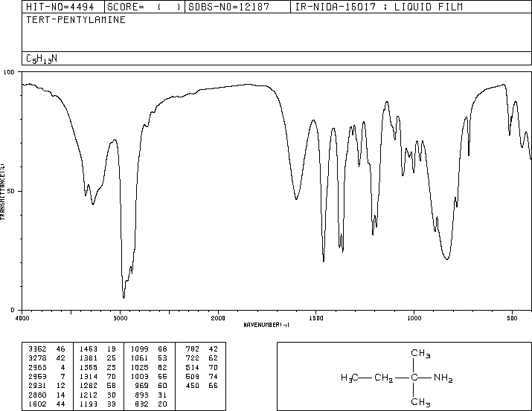Viewport: 532px width, 411px height.
Task: Click peak table entry 782
Action: click(x=193, y=349)
